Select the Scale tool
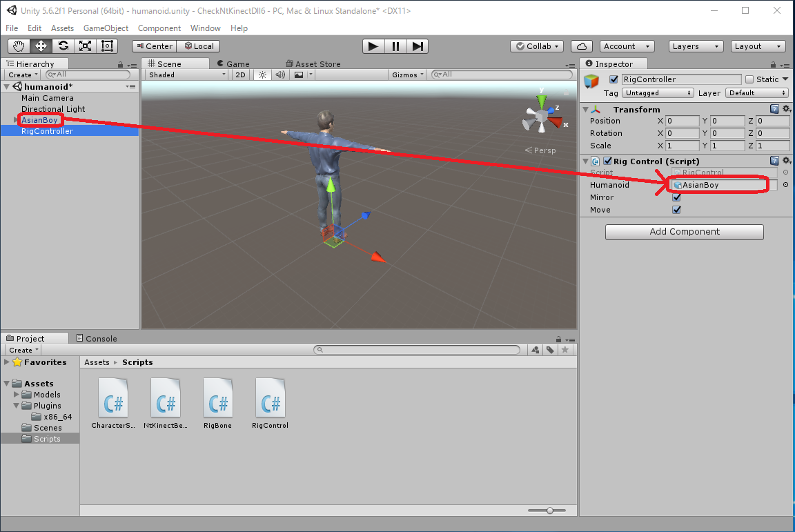The image size is (795, 532). pos(85,46)
